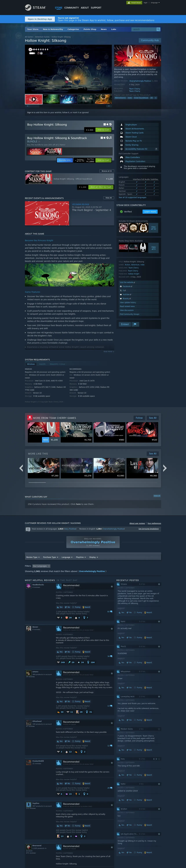The height and width of the screenshot is (868, 186).
Task: Vote No on MadBollocks review
Action: pos(67,607)
